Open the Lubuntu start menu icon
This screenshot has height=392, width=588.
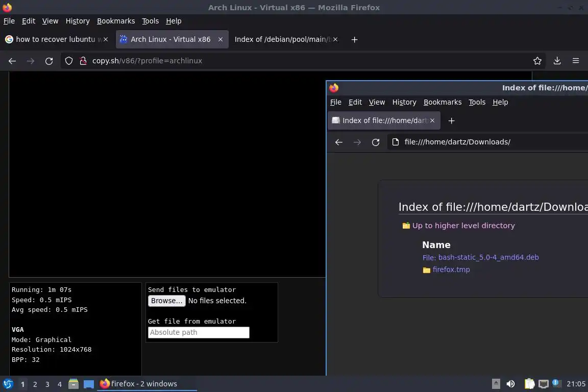pos(8,384)
